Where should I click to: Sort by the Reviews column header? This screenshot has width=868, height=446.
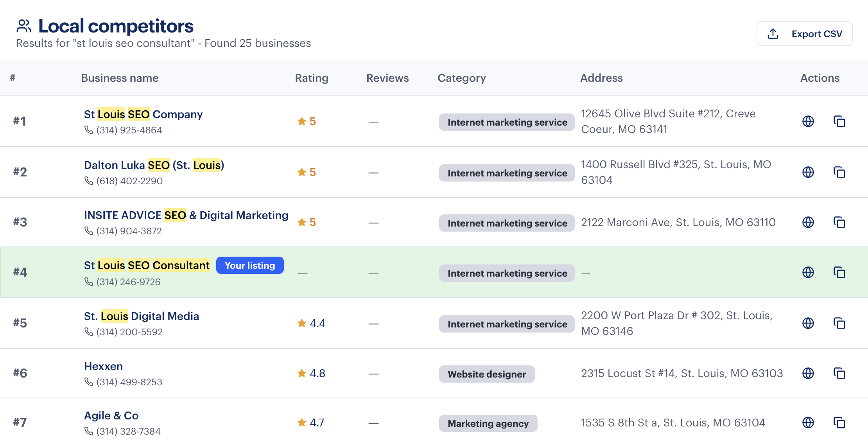(x=387, y=78)
